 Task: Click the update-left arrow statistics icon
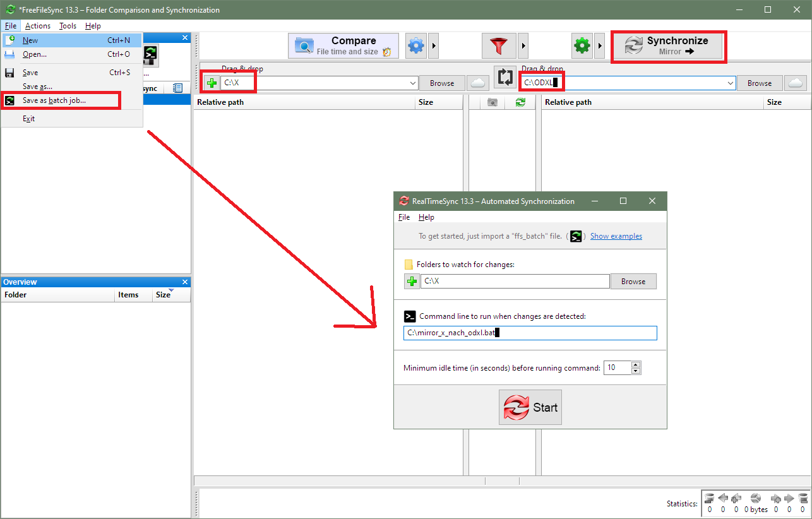(723, 499)
